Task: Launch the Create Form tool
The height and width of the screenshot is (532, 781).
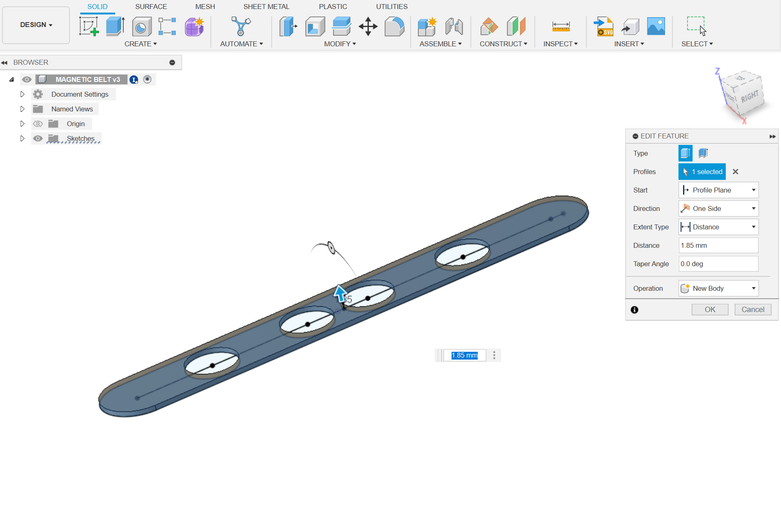Action: coord(194,26)
